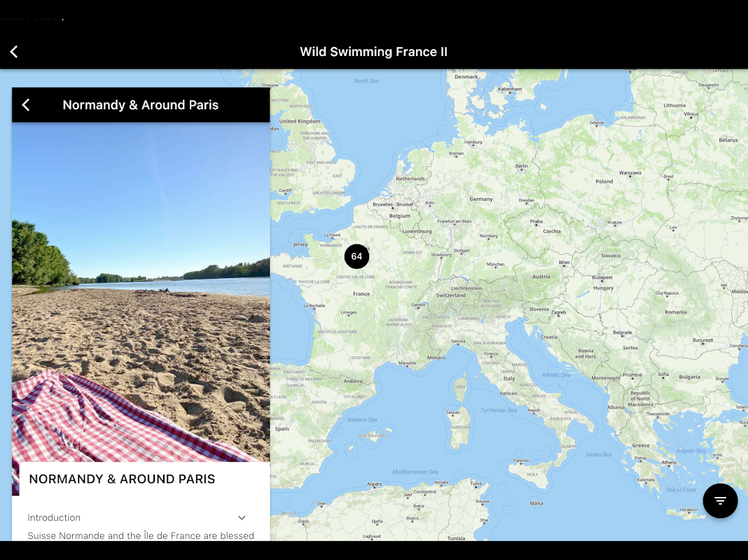Click the Berlin city label
This screenshot has height=560, width=748.
[x=521, y=166]
